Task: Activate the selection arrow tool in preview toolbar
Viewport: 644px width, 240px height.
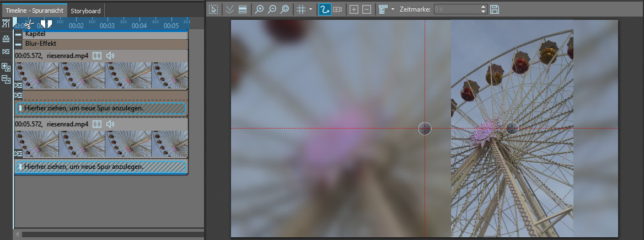Action: coord(213,9)
